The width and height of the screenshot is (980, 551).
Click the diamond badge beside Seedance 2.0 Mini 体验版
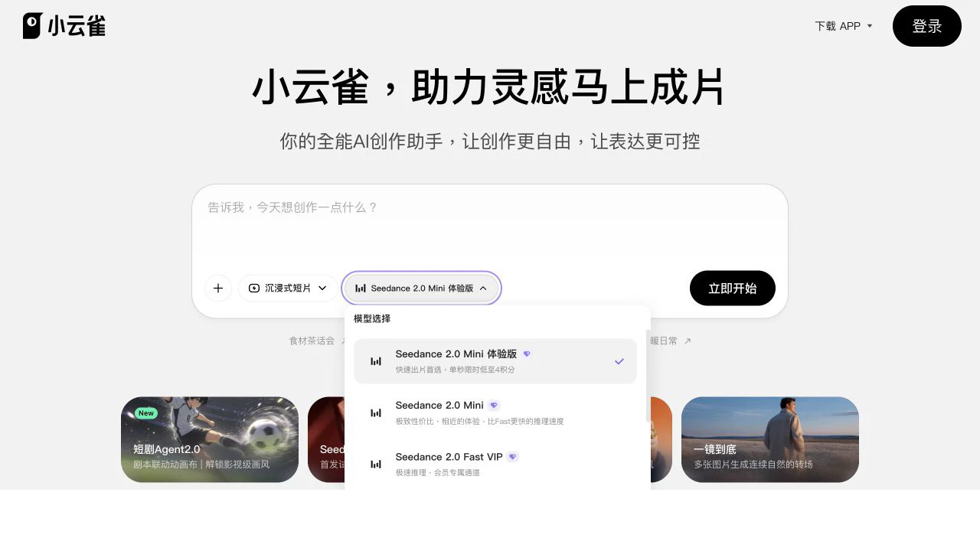pyautogui.click(x=527, y=354)
